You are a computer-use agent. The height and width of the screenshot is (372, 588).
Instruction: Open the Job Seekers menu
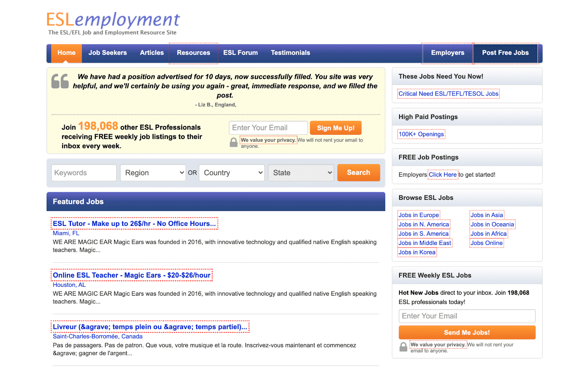[108, 53]
